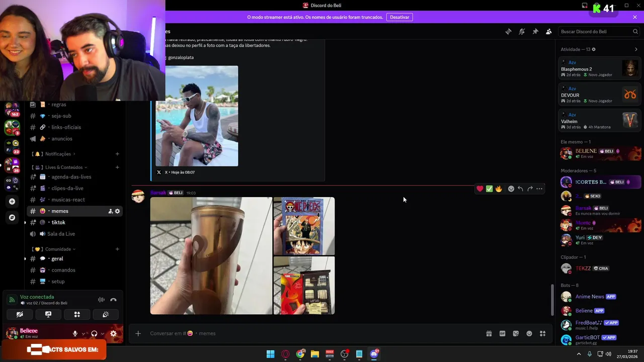React with the green checkmark emoji
This screenshot has width=644, height=362.
tap(489, 189)
